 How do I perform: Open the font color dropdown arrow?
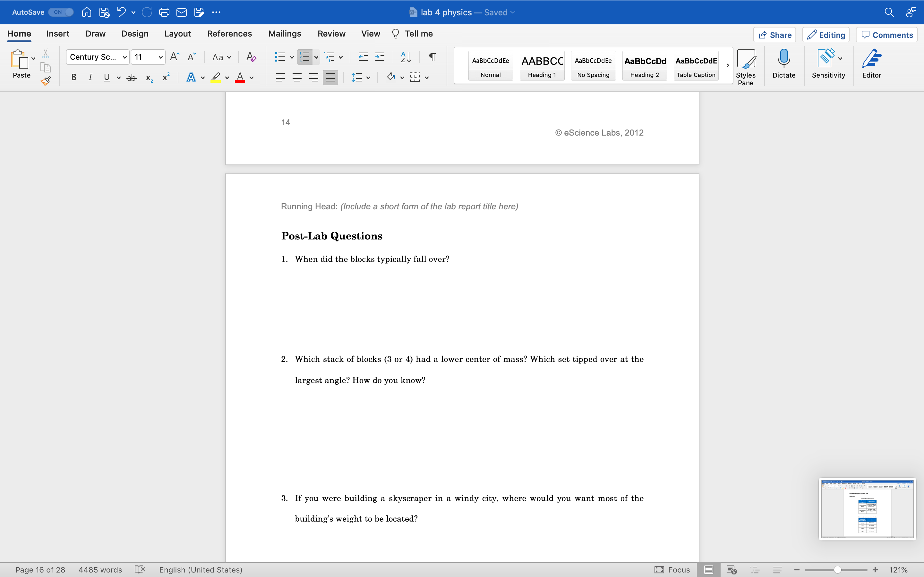252,78
